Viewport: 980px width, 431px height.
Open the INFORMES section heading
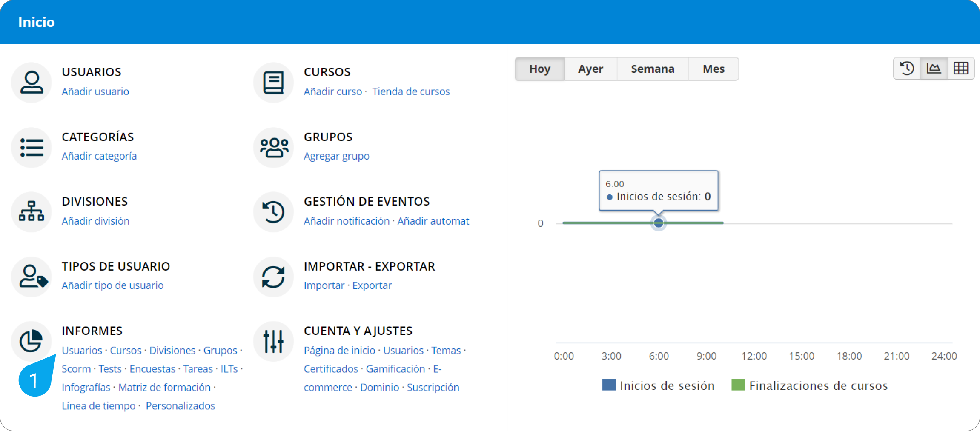point(92,331)
